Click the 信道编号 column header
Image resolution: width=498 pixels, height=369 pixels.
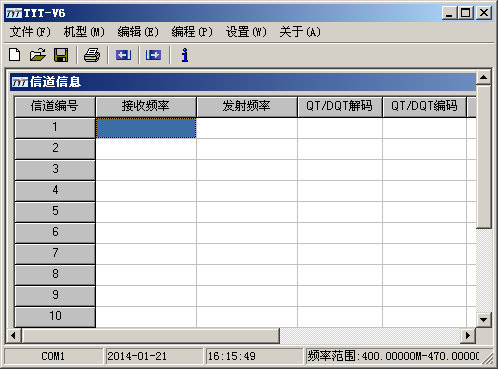click(55, 107)
